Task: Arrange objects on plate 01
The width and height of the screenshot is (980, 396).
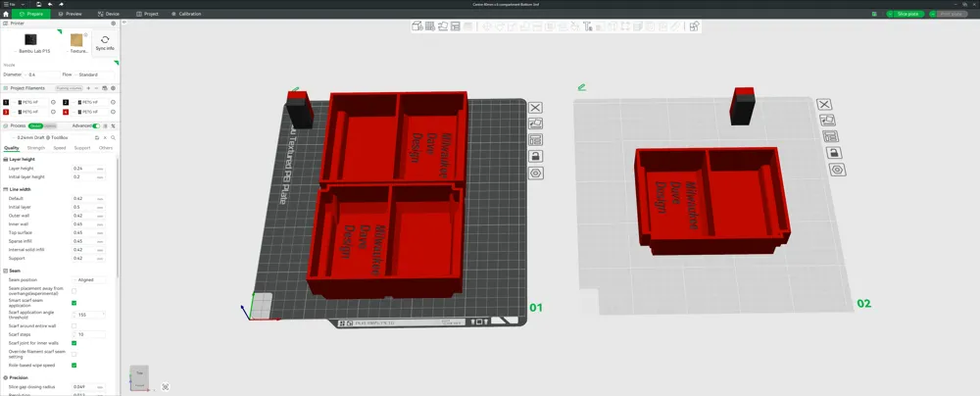Action: pos(536,140)
